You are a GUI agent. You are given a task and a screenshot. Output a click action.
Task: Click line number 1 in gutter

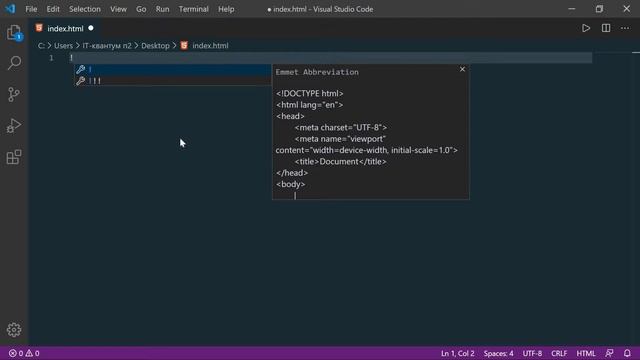51,58
